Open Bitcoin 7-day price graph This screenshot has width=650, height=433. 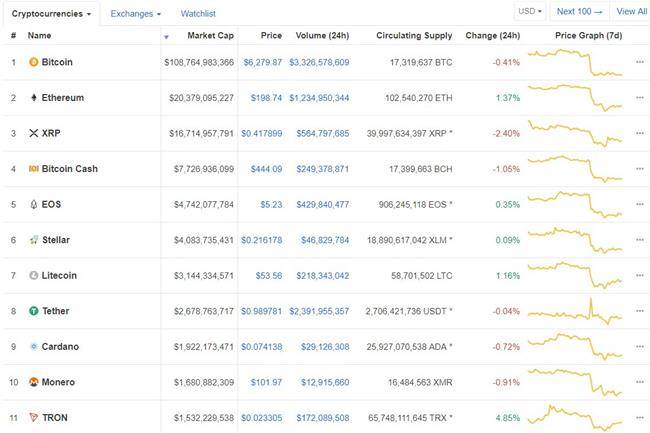point(575,62)
